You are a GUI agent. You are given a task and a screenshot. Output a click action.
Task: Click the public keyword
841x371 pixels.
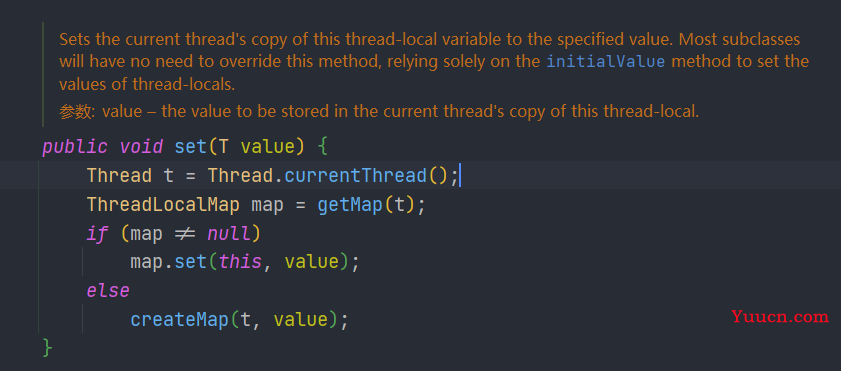75,146
